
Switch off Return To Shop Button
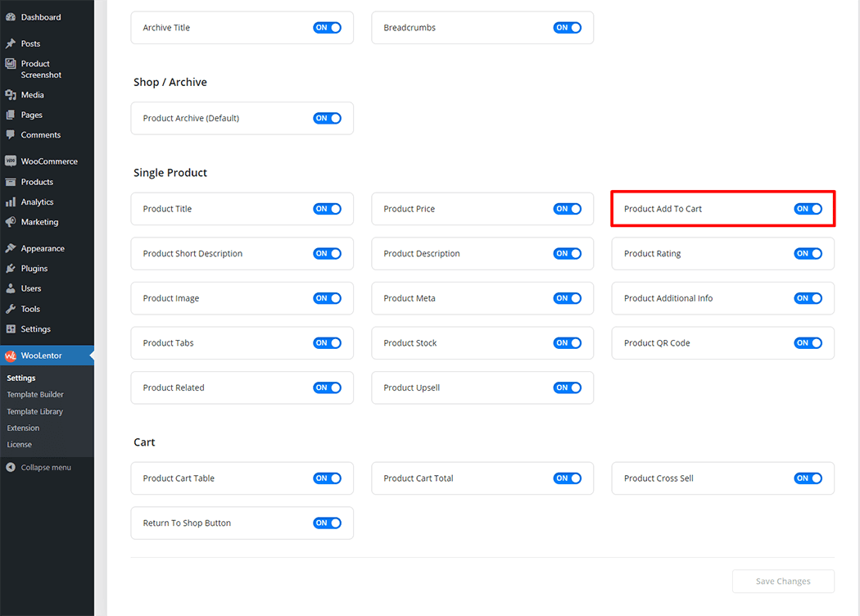pyautogui.click(x=327, y=523)
